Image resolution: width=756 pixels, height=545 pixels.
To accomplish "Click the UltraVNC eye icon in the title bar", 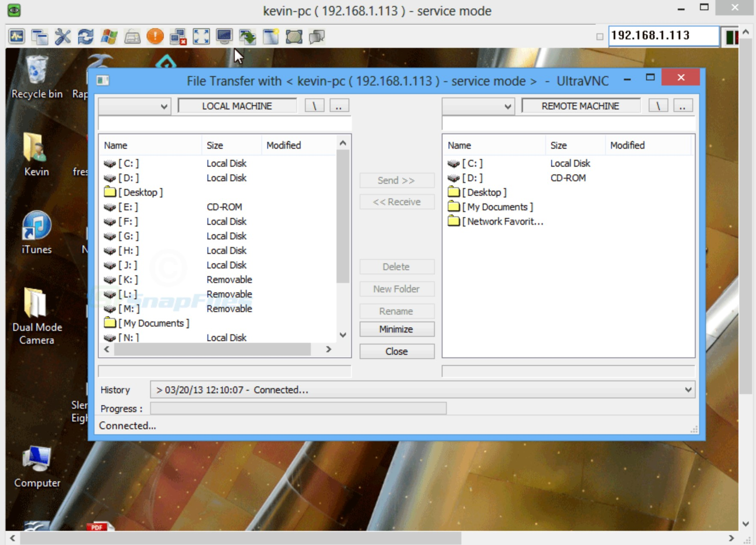I will (x=14, y=10).
